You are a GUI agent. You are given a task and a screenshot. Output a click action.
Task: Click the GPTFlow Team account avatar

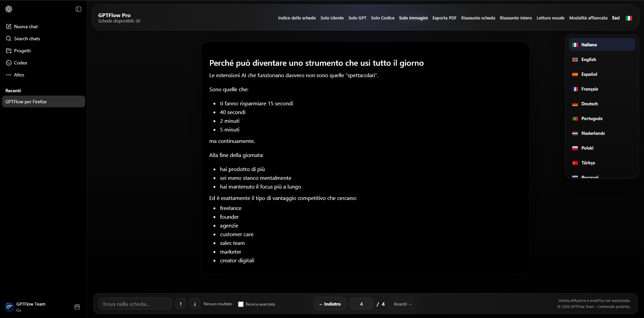9,307
